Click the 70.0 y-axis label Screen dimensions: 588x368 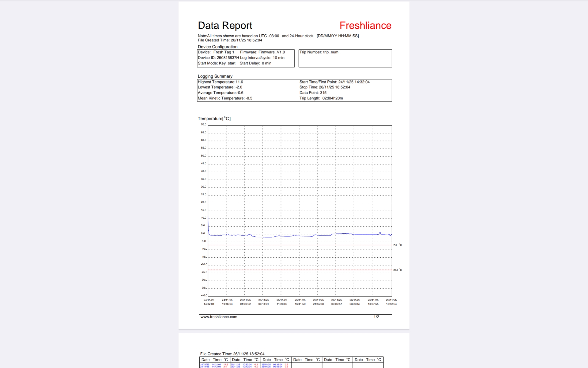pyautogui.click(x=203, y=125)
